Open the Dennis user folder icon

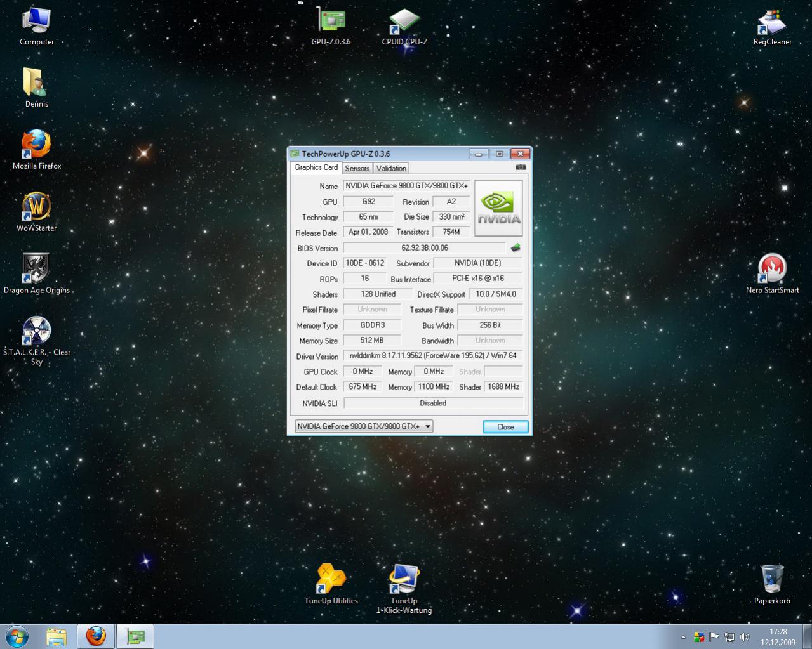(x=36, y=88)
